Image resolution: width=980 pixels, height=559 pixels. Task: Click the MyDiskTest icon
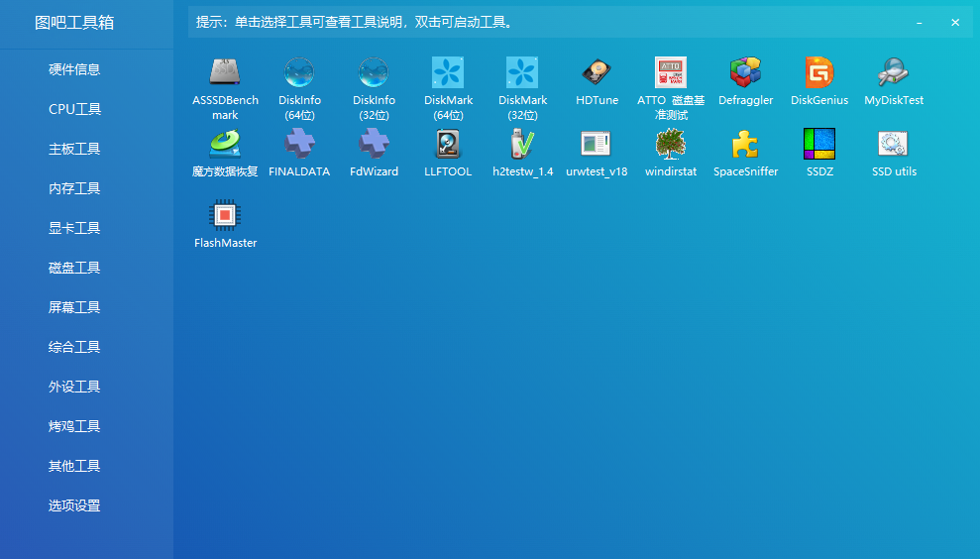(894, 72)
